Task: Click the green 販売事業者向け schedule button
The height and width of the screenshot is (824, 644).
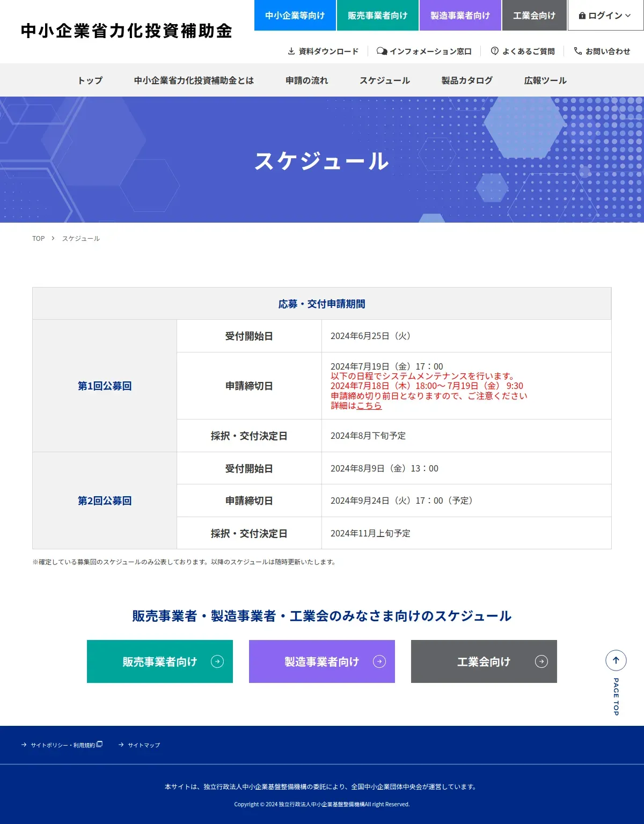Action: 160,661
